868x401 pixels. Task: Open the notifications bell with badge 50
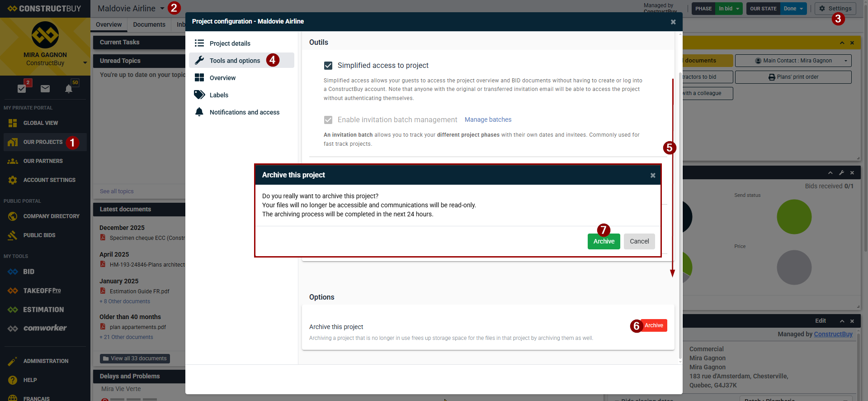tap(69, 88)
